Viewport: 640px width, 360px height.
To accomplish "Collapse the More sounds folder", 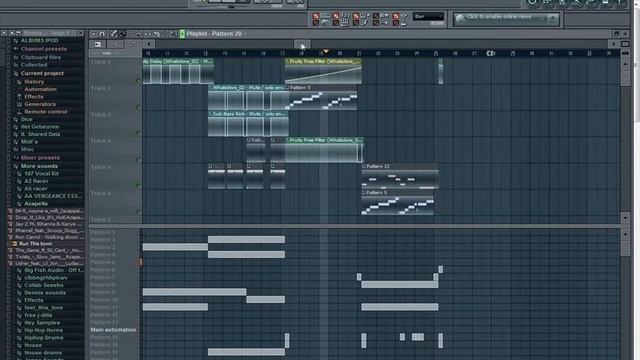I will coord(39,167).
